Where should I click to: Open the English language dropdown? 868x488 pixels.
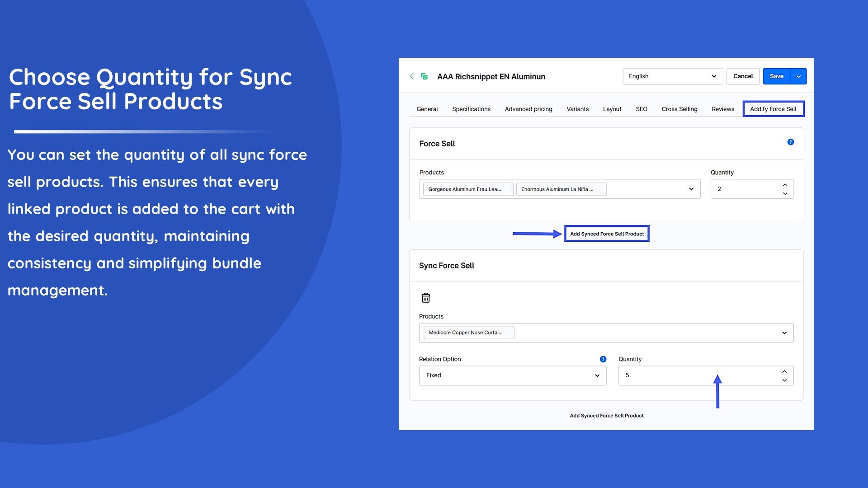coord(672,76)
